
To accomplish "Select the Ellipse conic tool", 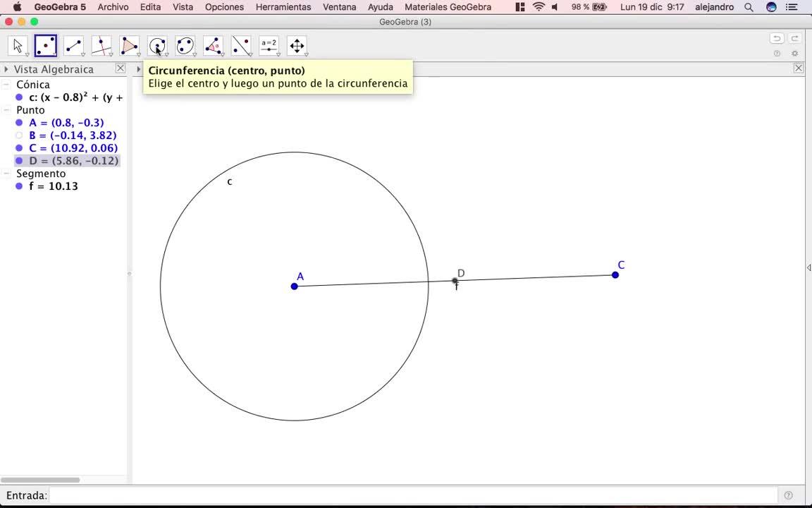I will point(185,46).
